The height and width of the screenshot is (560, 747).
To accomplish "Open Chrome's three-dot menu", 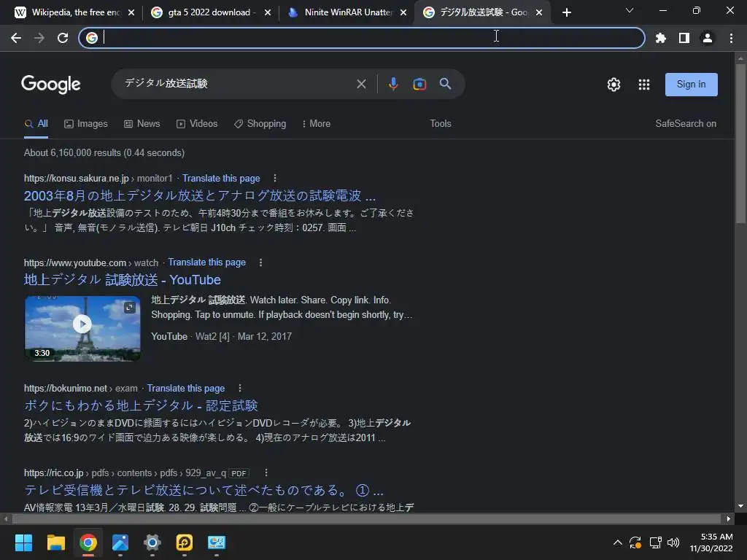I will point(731,38).
